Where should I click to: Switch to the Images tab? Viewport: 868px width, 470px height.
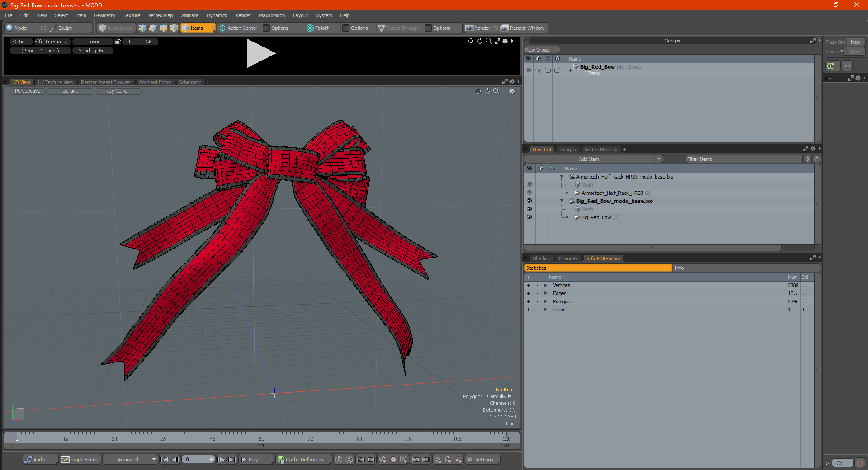(567, 150)
